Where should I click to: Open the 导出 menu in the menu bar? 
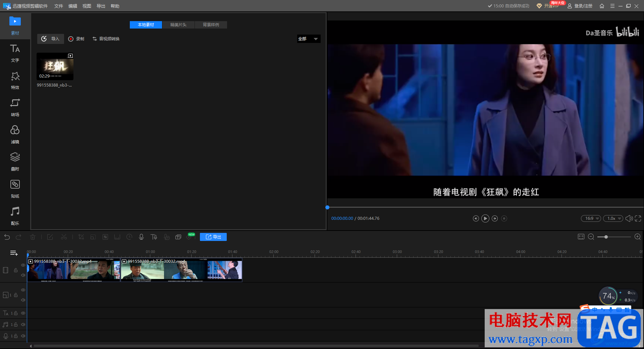tap(101, 6)
